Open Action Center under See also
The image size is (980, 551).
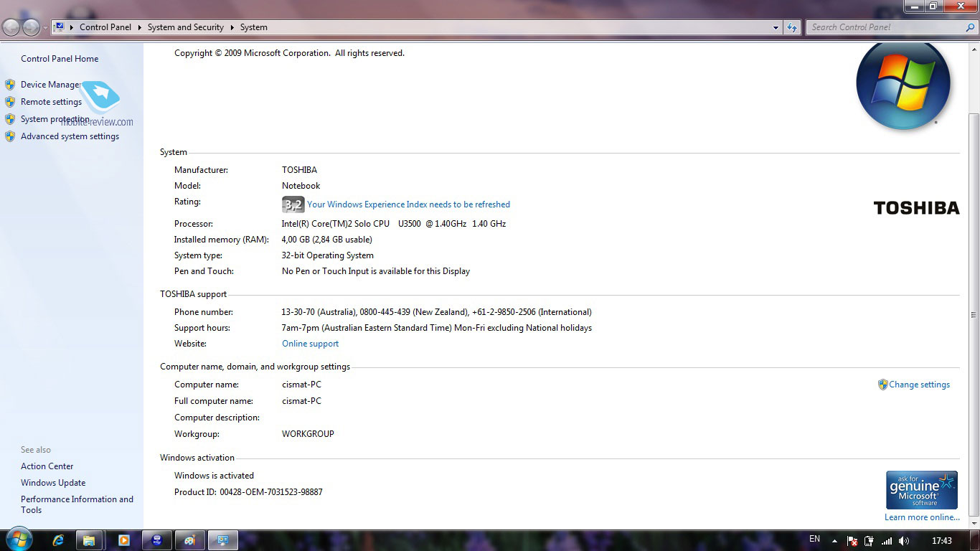pos(47,466)
